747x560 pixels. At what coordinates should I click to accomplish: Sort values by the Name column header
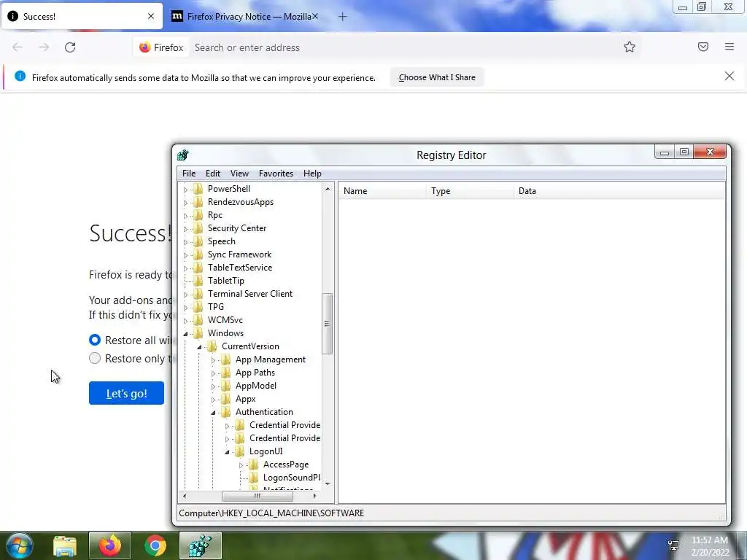(x=382, y=191)
